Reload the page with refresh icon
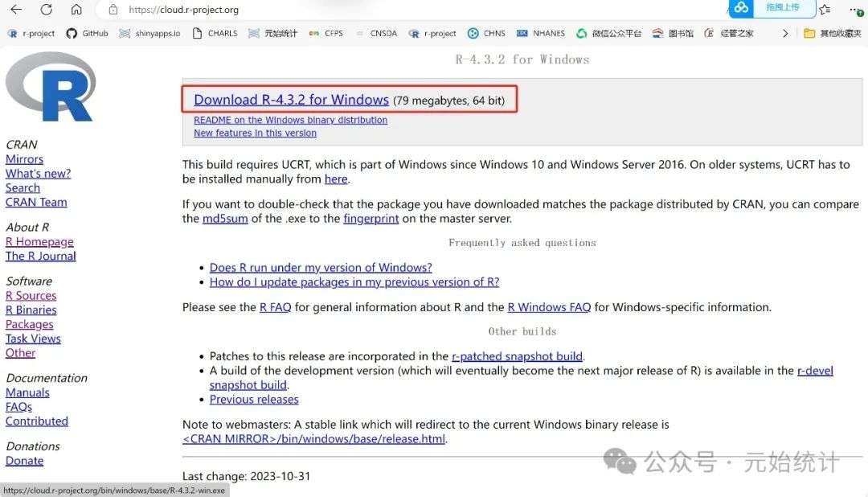Image resolution: width=868 pixels, height=497 pixels. click(x=46, y=10)
